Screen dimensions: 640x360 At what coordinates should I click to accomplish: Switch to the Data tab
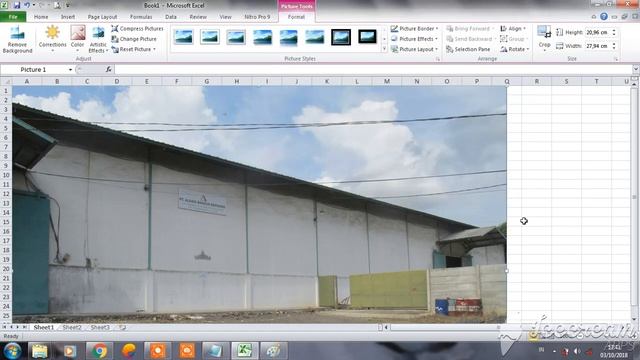(x=171, y=17)
